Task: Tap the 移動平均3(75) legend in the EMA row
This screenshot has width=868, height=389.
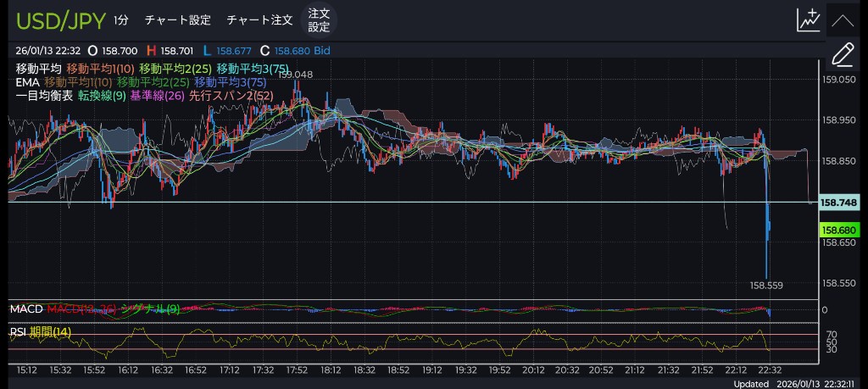Action: pyautogui.click(x=231, y=82)
